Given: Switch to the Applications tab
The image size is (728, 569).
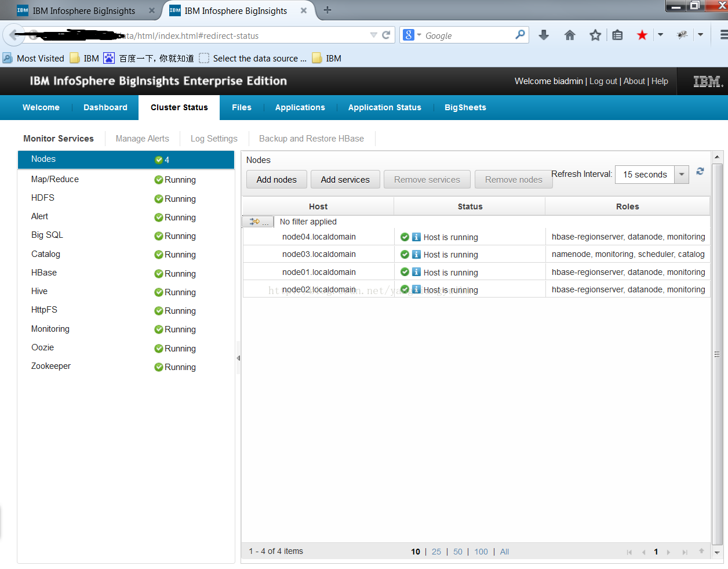Looking at the screenshot, I should (x=300, y=107).
